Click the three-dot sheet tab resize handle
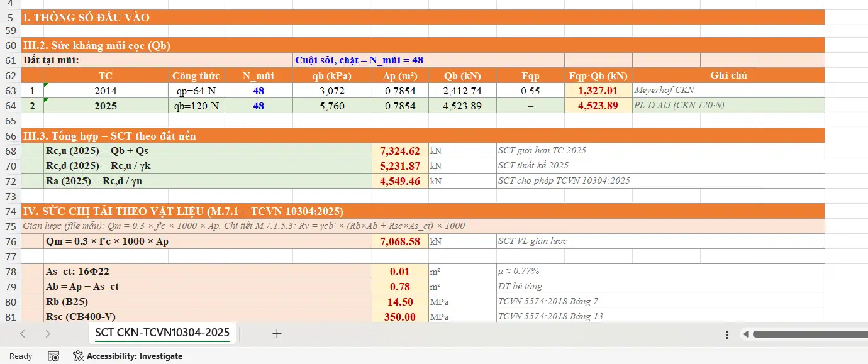The image size is (868, 364). coord(727,334)
